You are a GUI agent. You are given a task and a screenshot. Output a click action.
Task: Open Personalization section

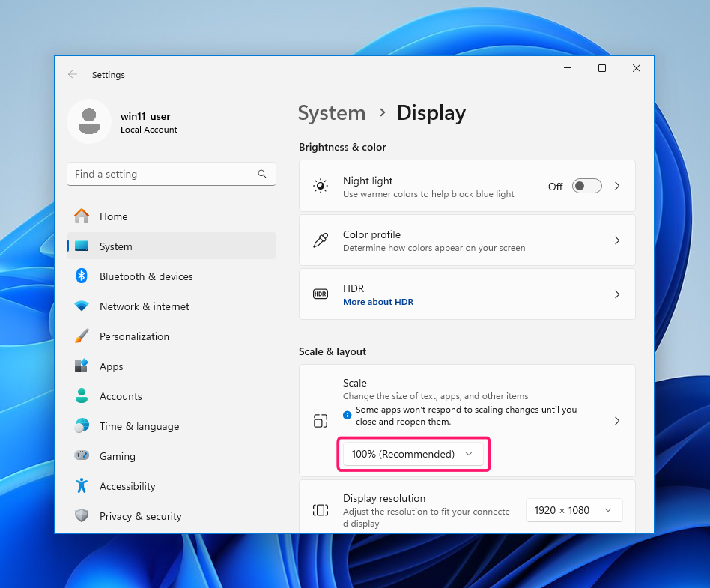(172, 336)
